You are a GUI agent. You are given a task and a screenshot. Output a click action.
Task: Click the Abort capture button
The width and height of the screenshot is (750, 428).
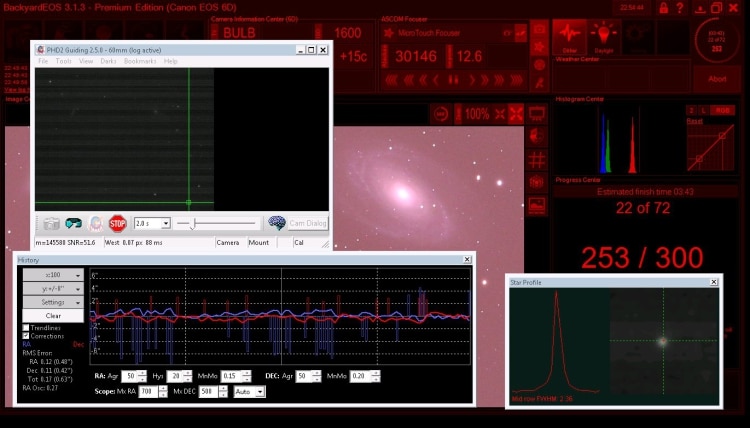(717, 79)
